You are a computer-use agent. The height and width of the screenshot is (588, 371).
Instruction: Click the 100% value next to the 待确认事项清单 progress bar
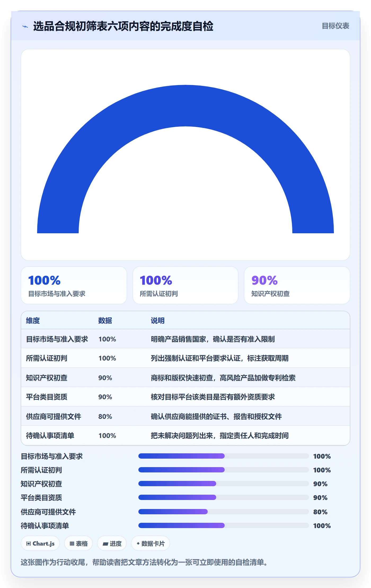pyautogui.click(x=322, y=526)
